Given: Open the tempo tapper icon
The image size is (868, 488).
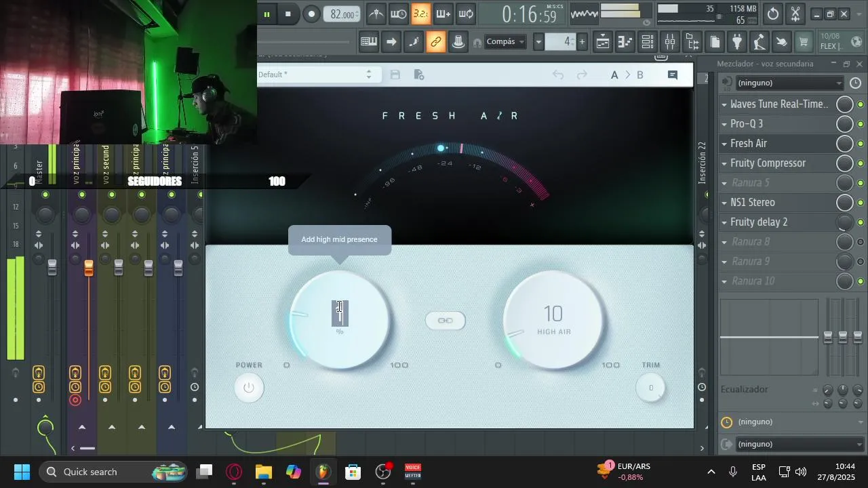Looking at the screenshot, I should [759, 42].
